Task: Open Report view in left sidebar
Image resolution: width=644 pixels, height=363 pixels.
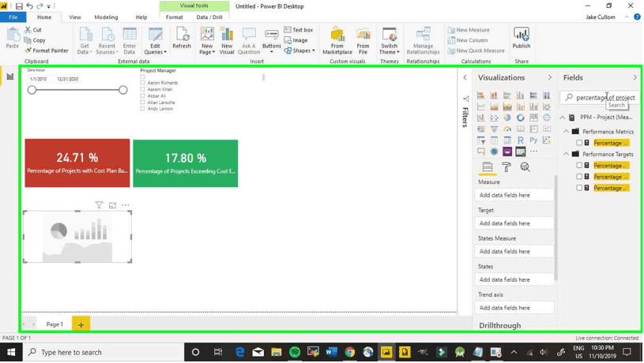Action: tap(9, 77)
